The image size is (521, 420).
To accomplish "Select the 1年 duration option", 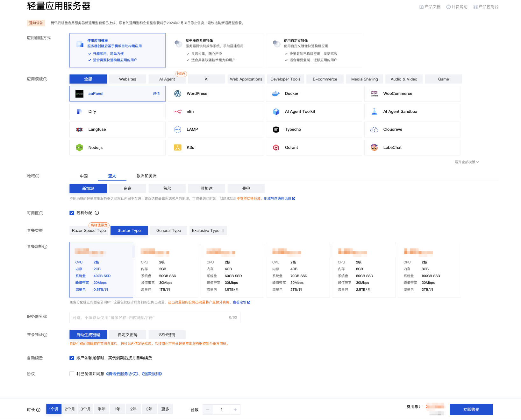I will (118, 409).
